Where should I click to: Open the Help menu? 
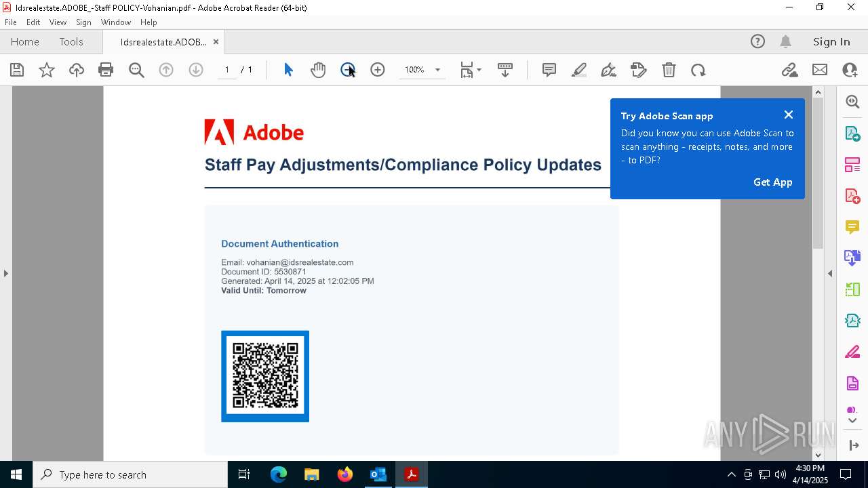[149, 22]
